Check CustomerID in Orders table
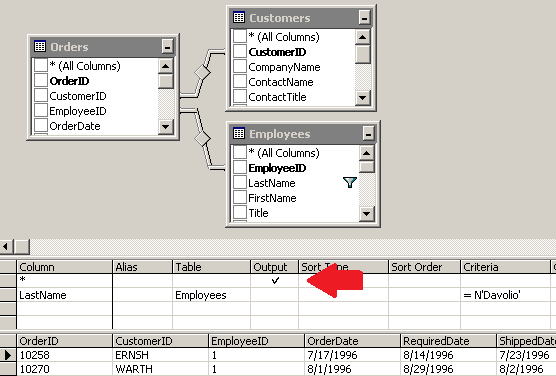The width and height of the screenshot is (556, 376). (41, 95)
